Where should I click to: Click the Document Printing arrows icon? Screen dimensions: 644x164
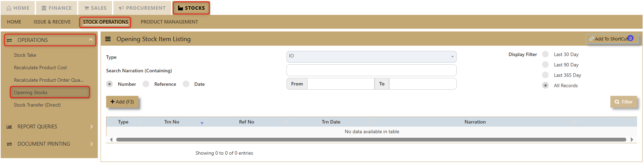(x=9, y=144)
